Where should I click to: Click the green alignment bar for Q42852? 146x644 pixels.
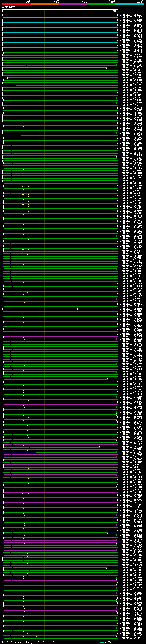point(77,452)
